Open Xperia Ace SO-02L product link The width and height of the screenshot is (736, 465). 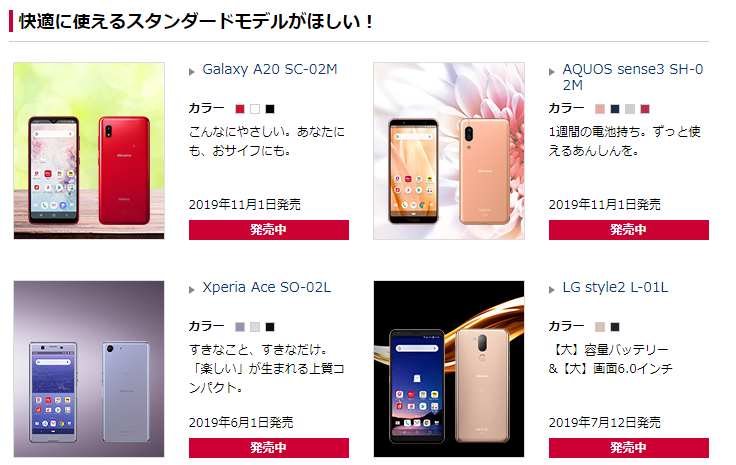(267, 287)
